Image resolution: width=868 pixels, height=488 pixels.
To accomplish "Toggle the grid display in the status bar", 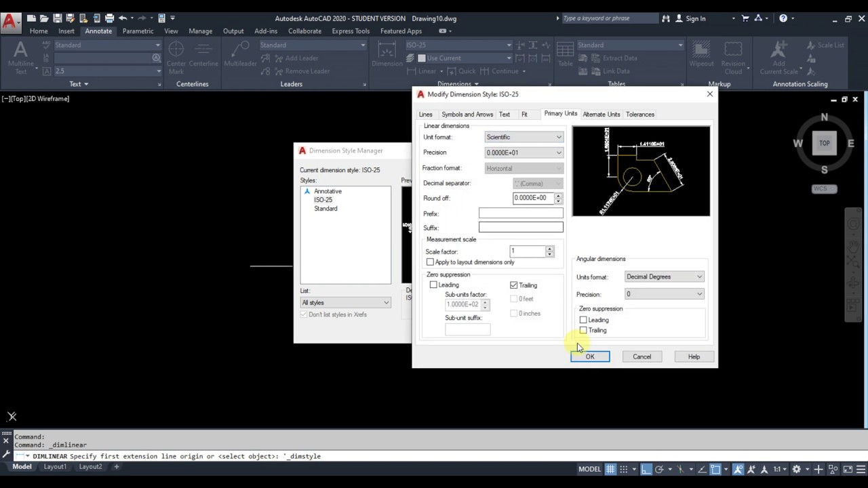I will [611, 469].
